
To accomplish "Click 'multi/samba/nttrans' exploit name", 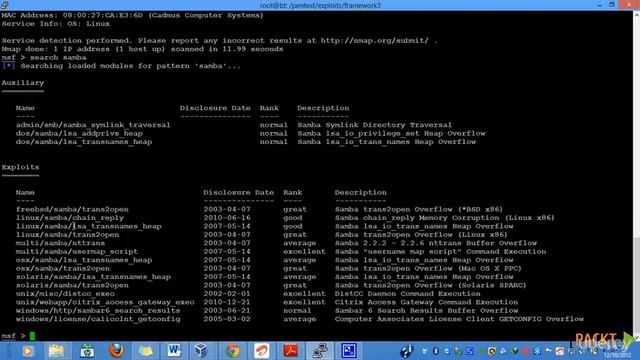I will pos(60,243).
